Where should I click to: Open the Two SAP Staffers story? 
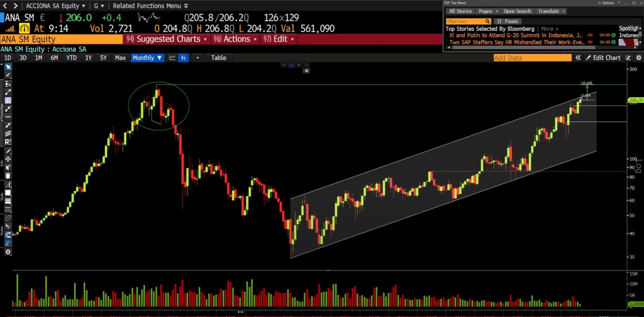click(517, 42)
